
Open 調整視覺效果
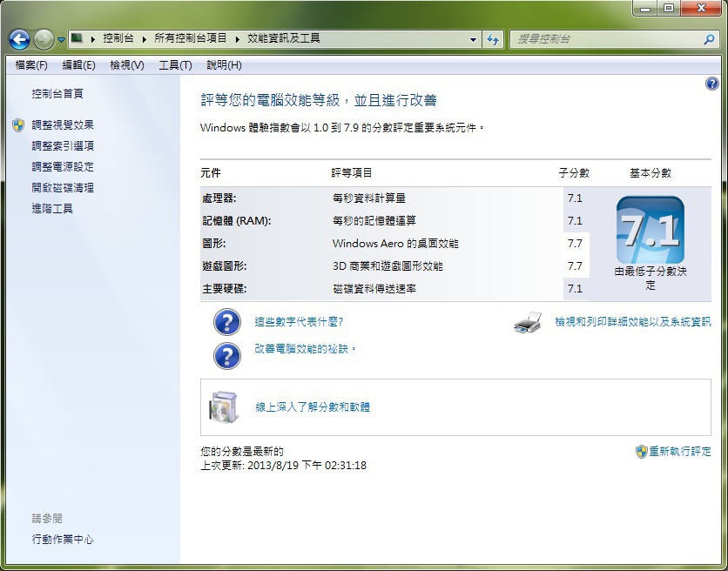63,124
